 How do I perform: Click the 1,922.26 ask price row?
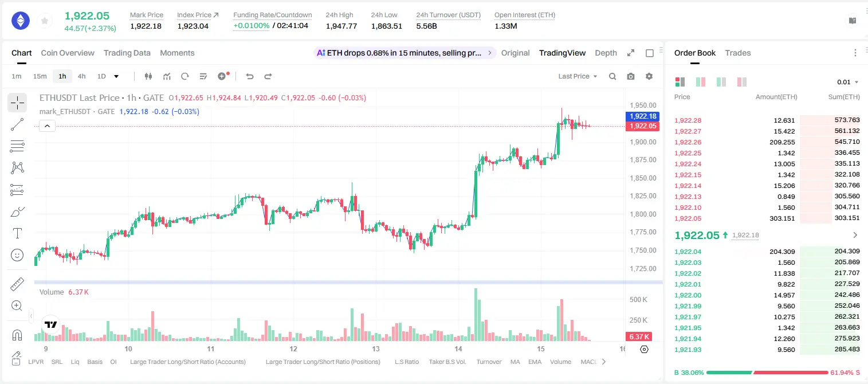[767, 142]
